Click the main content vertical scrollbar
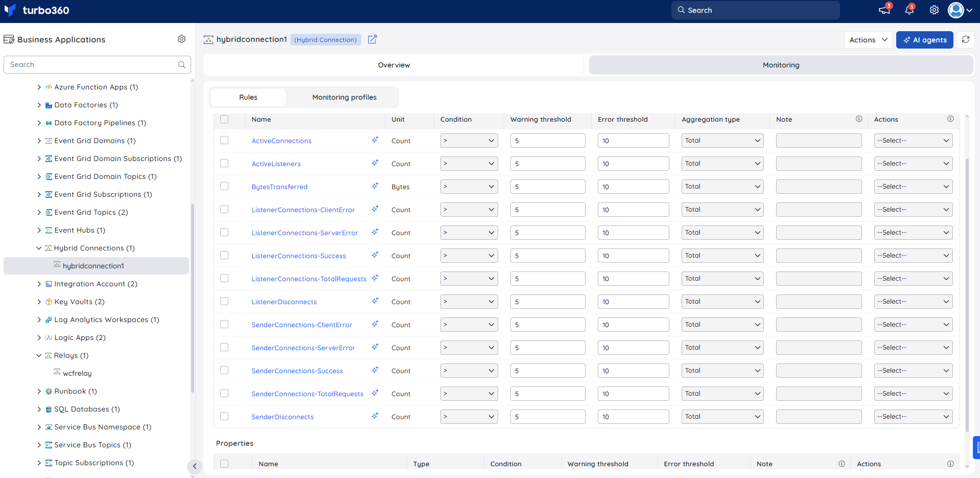 (x=967, y=294)
